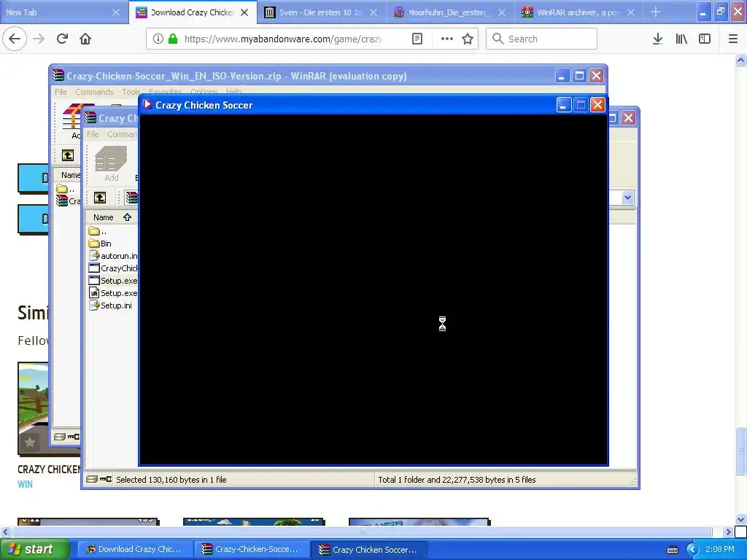Expand hidden tray icons arrow

(692, 550)
